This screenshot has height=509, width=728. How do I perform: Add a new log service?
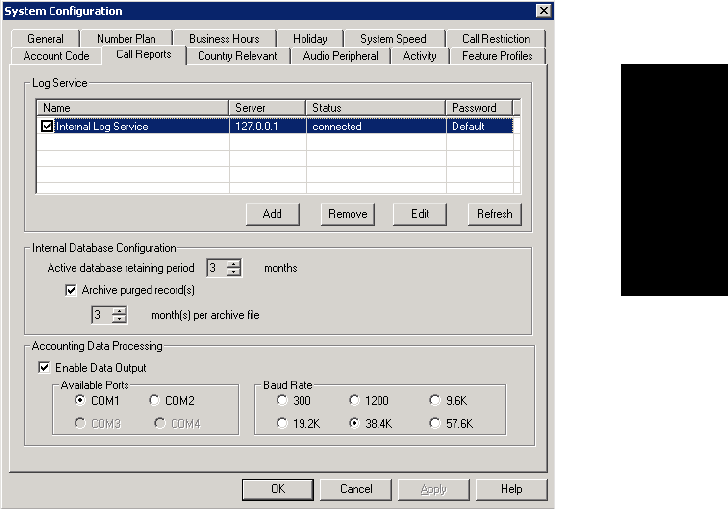pyautogui.click(x=272, y=213)
